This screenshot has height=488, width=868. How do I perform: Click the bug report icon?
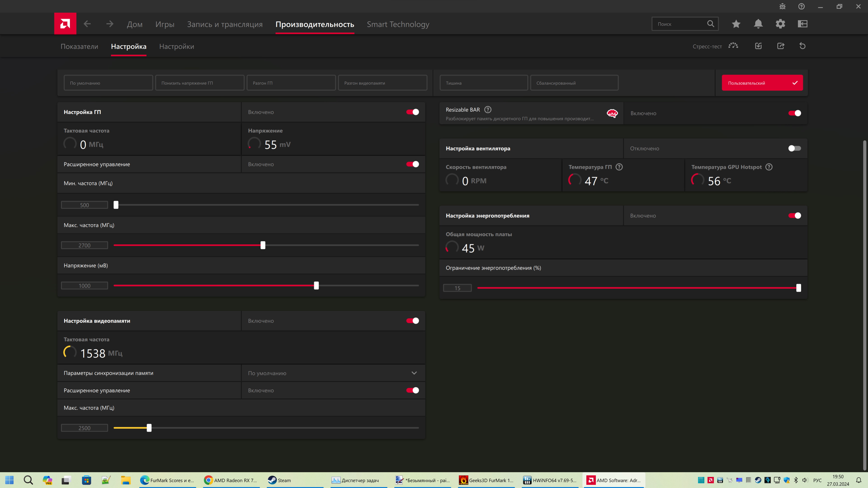point(782,6)
